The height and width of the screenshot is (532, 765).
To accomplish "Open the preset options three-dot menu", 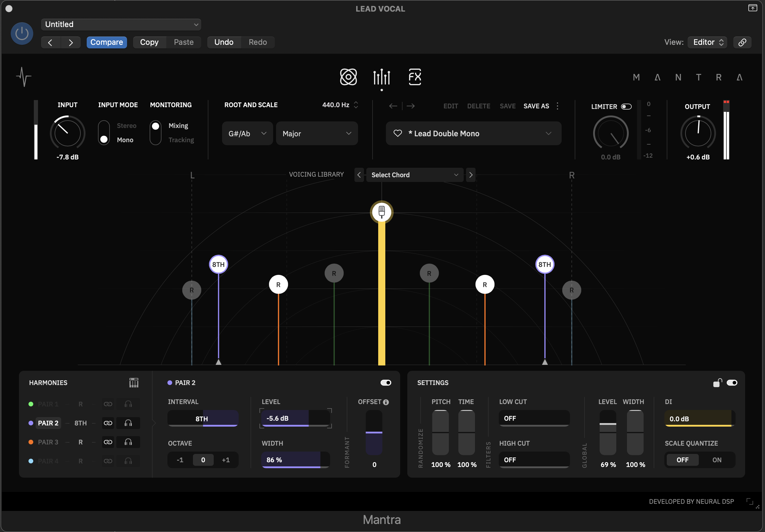I will coord(557,106).
